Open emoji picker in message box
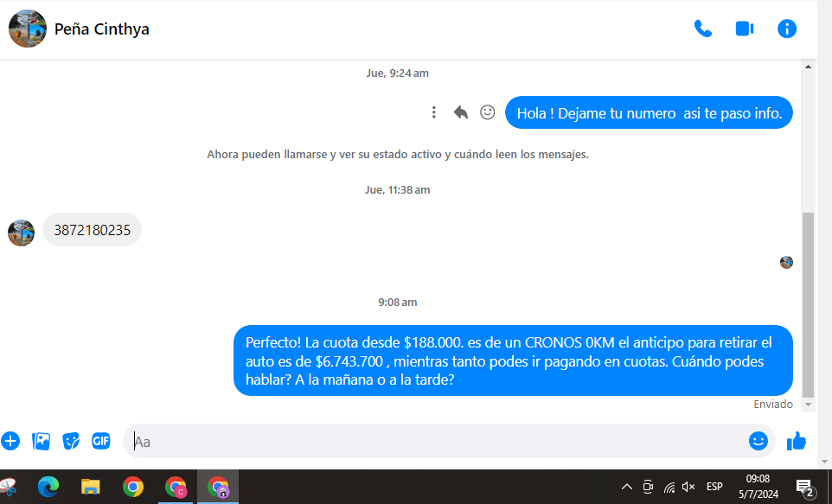 758,441
